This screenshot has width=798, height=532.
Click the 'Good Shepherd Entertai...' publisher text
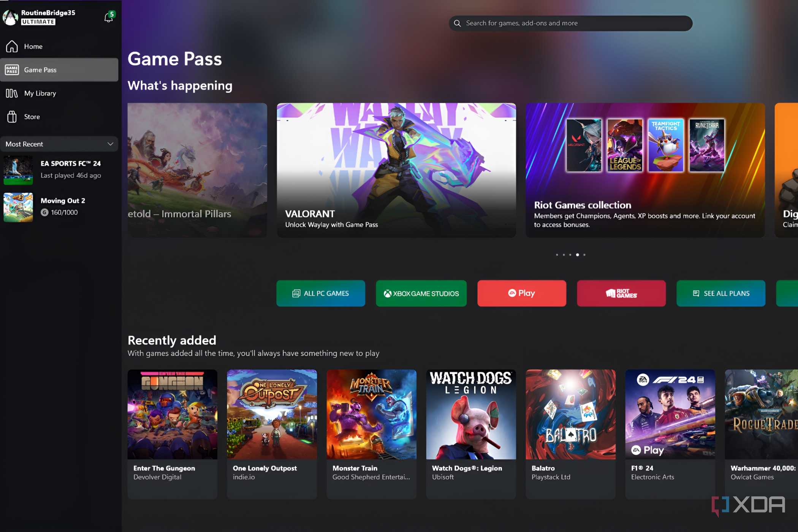(x=371, y=477)
